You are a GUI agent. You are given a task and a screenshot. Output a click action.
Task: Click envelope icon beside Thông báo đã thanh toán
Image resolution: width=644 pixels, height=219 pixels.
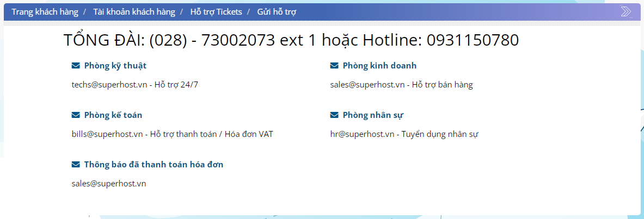[x=76, y=165]
